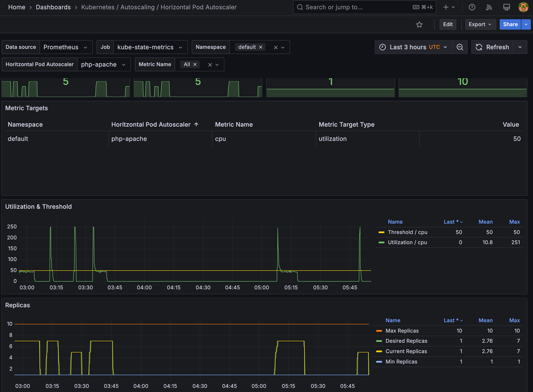Toggle Utilization / cpu series visibility
Viewport: 533px width, 392px height.
tap(407, 242)
